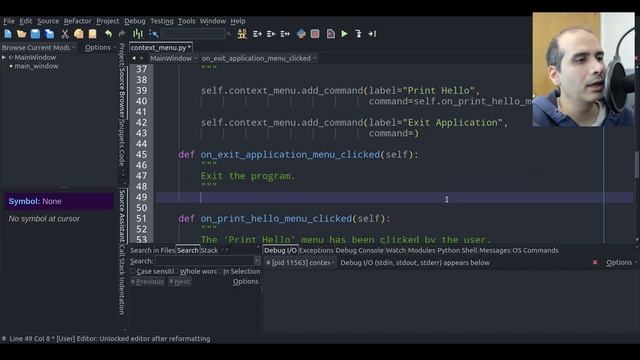Open the Testing menu
Image resolution: width=640 pixels, height=360 pixels.
point(162,21)
